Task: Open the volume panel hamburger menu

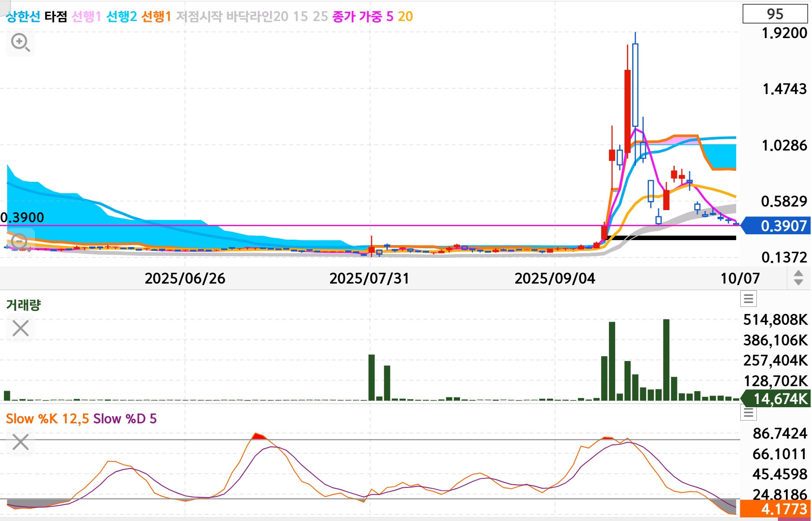Action: 748,298
